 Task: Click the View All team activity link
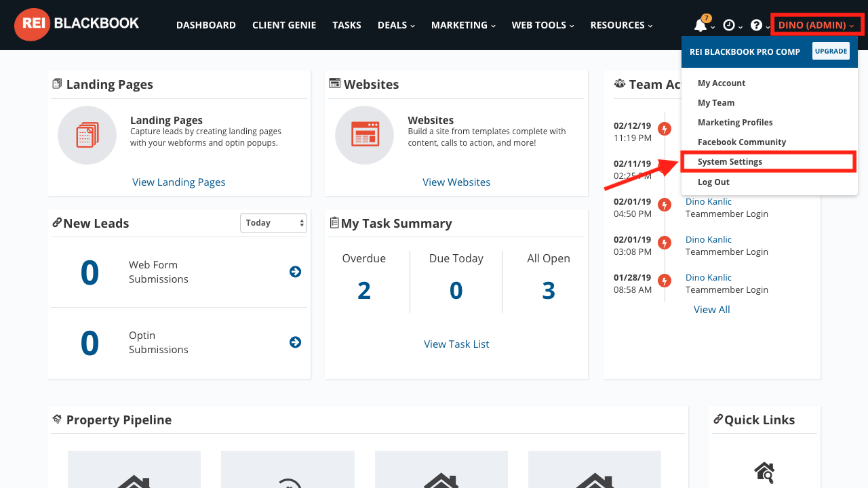(712, 309)
